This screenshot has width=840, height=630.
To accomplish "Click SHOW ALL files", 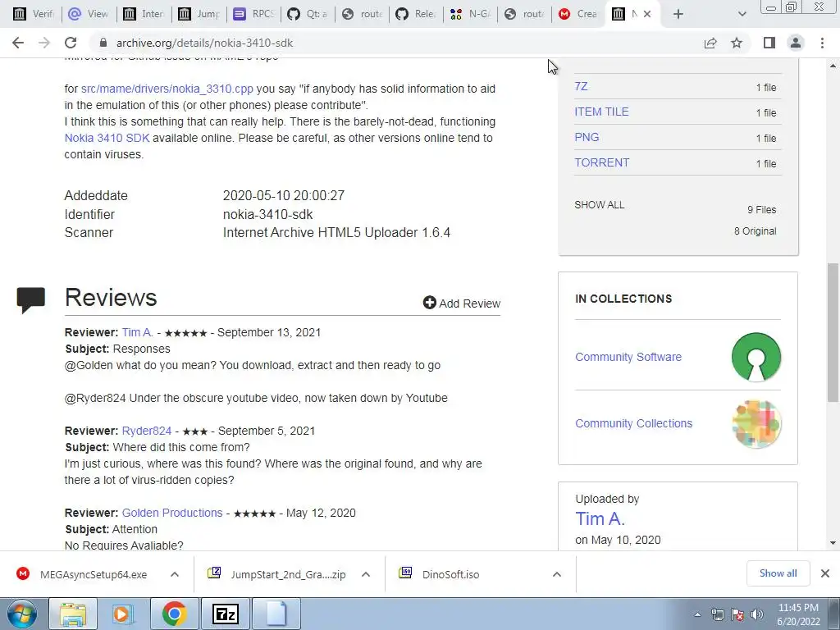I will [600, 204].
